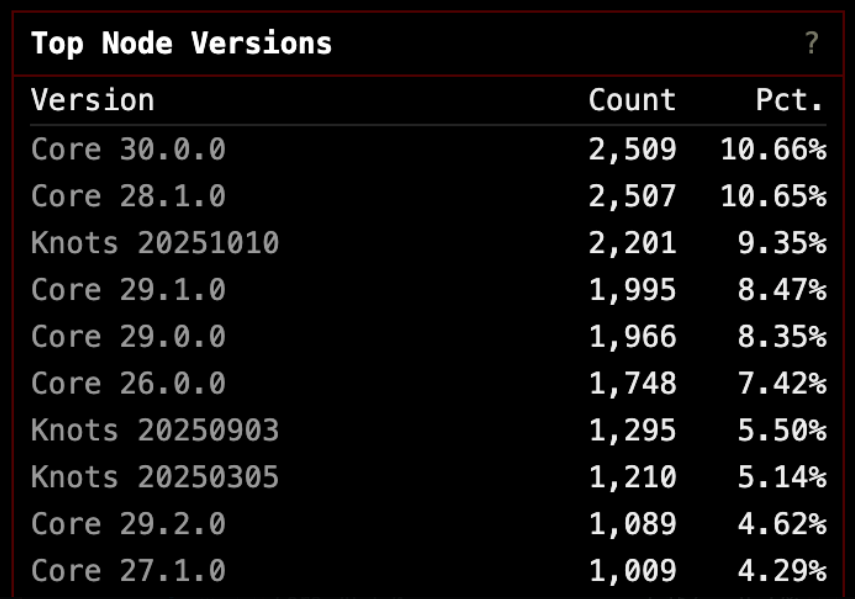Click the 4.29% percentage cell
The width and height of the screenshot is (855, 599).
[x=782, y=571]
